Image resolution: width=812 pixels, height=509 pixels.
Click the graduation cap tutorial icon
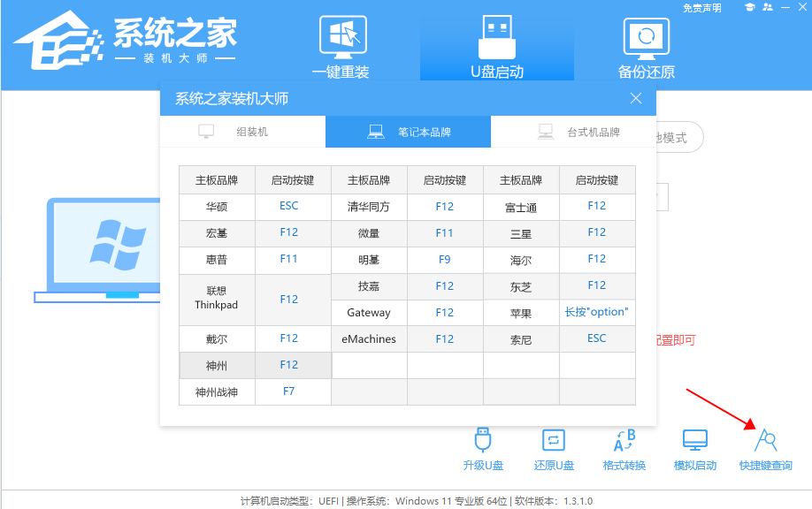click(x=749, y=7)
